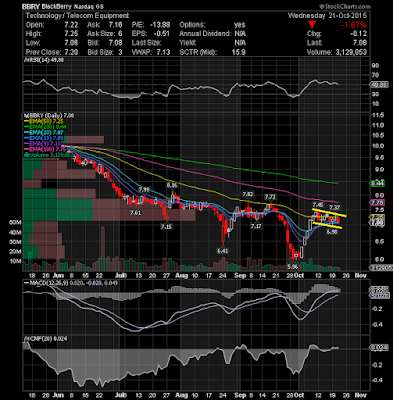
Task: Click the 7.73 price annotation
Action: (270, 197)
